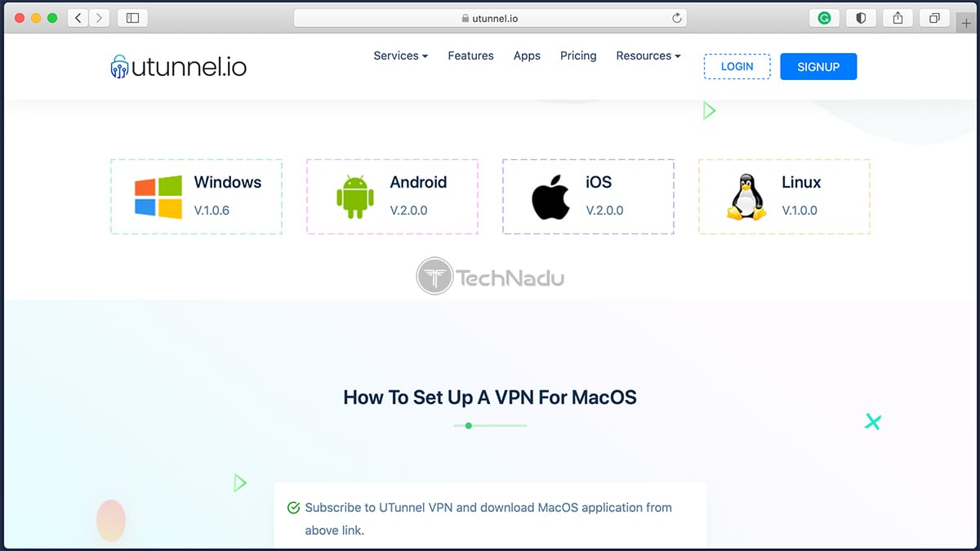Click the Android robot icon
Viewport: 980px width, 551px height.
click(354, 197)
